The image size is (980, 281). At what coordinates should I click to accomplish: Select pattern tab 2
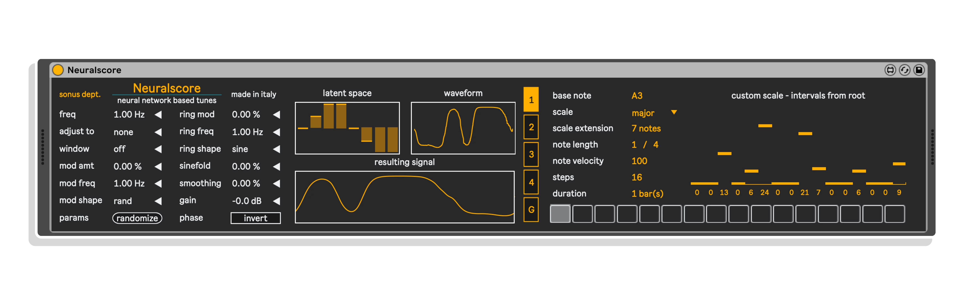coord(531,127)
